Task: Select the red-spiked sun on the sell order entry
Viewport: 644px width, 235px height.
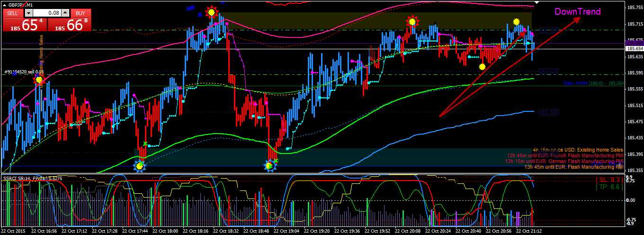Action: [38, 80]
